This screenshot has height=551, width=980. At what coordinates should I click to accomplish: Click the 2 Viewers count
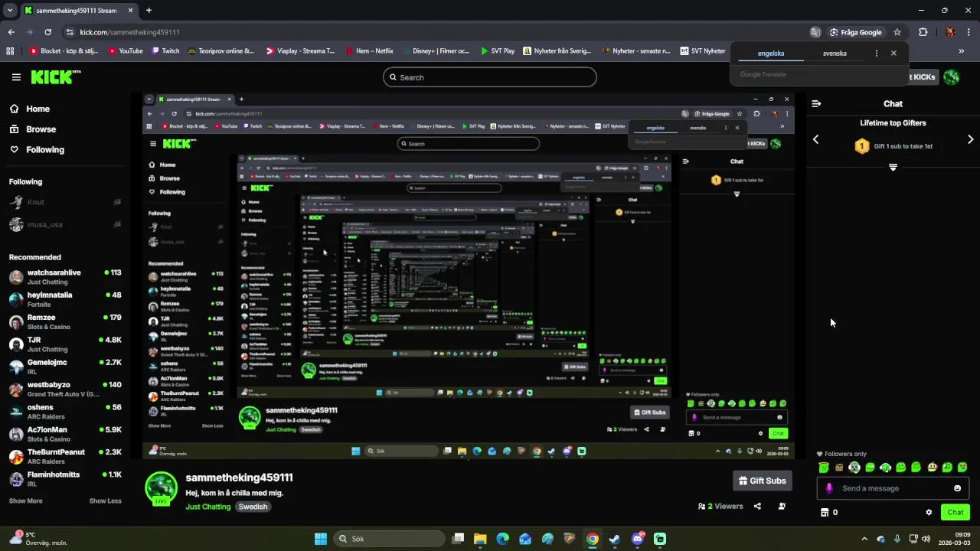[x=720, y=506]
